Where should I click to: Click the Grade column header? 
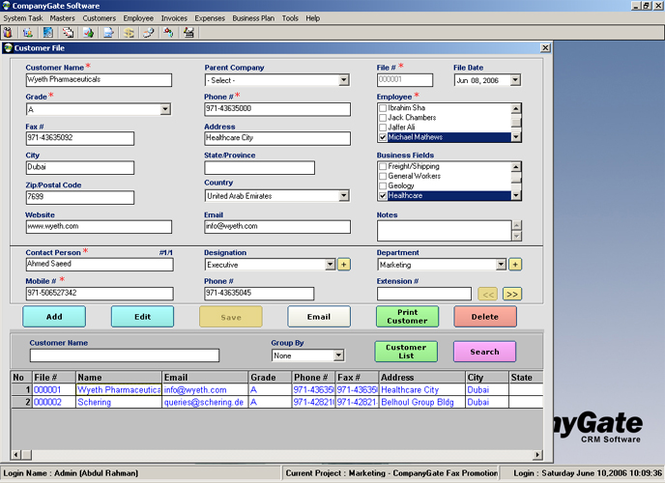pyautogui.click(x=270, y=377)
